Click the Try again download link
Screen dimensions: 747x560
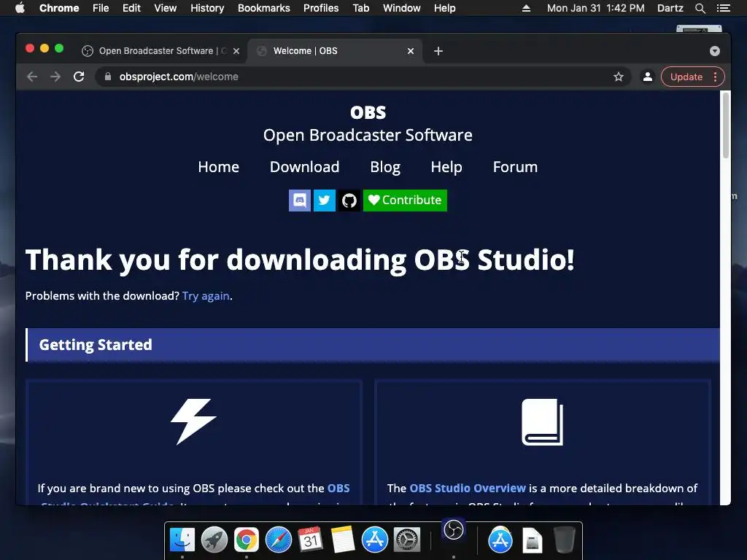pyautogui.click(x=206, y=296)
